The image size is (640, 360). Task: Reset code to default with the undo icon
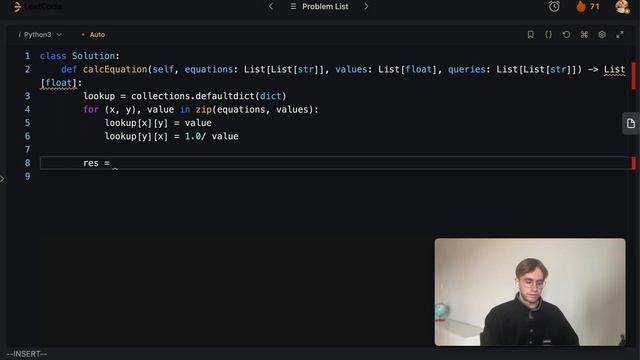566,35
